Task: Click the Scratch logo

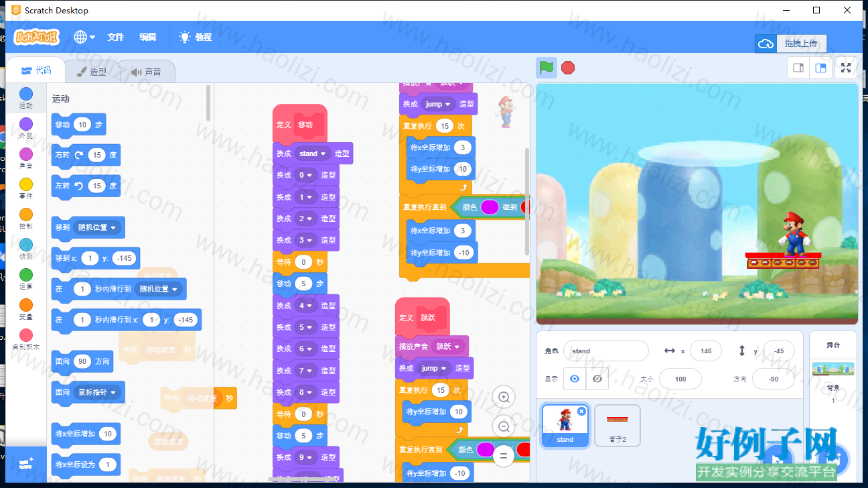Action: pos(37,37)
